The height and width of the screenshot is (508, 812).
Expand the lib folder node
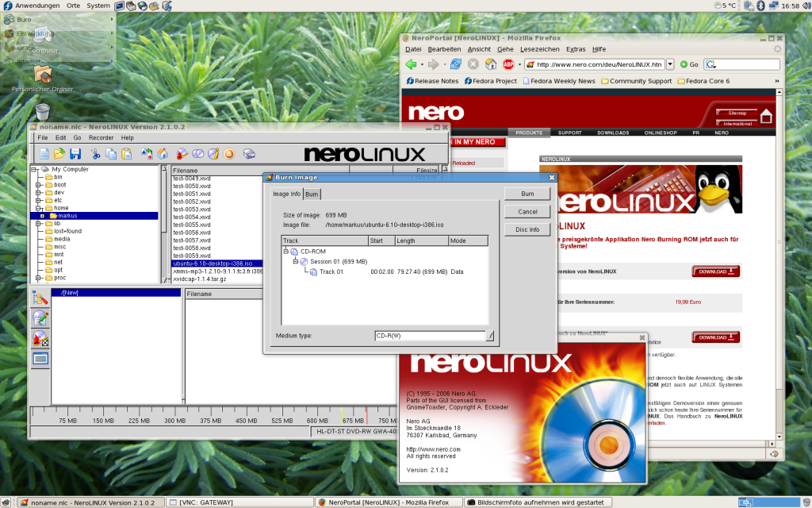[x=38, y=224]
